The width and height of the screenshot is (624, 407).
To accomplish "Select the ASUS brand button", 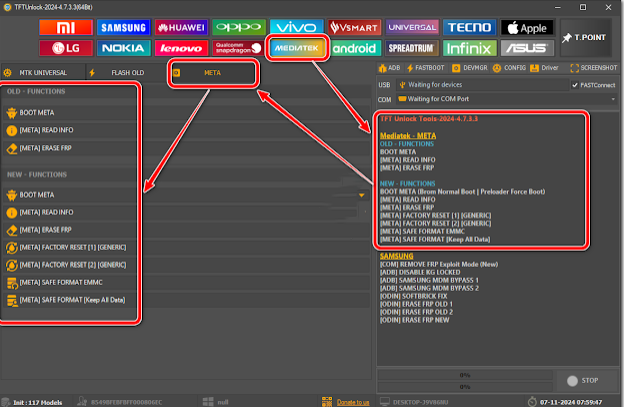I will point(527,48).
